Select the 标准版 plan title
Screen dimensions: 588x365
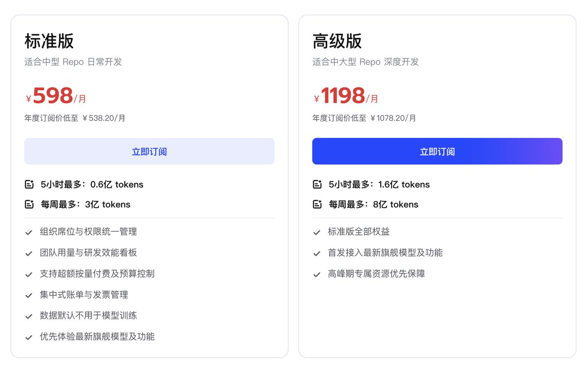tap(49, 41)
